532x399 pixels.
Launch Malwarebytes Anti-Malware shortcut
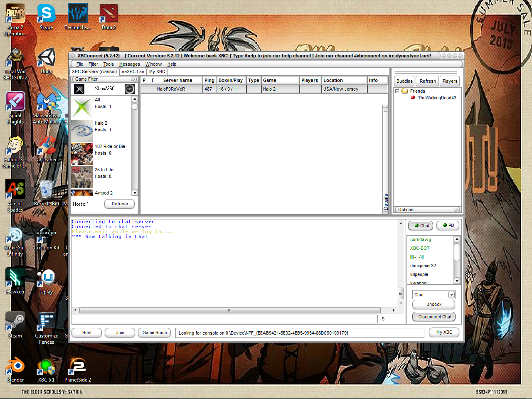[46, 108]
